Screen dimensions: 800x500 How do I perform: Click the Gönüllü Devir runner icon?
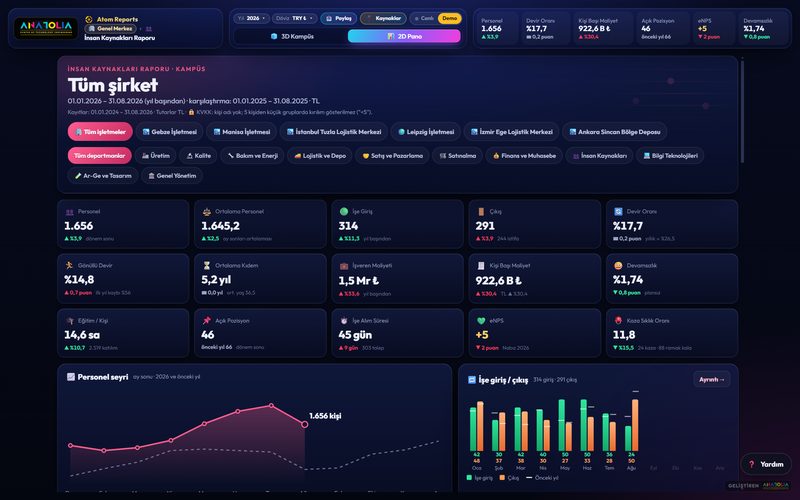click(69, 265)
